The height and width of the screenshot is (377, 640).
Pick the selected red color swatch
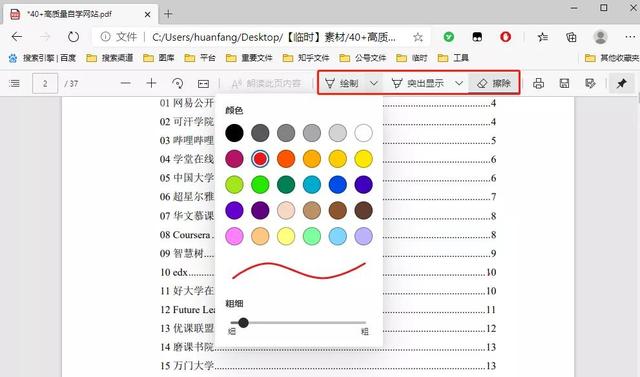click(x=260, y=159)
